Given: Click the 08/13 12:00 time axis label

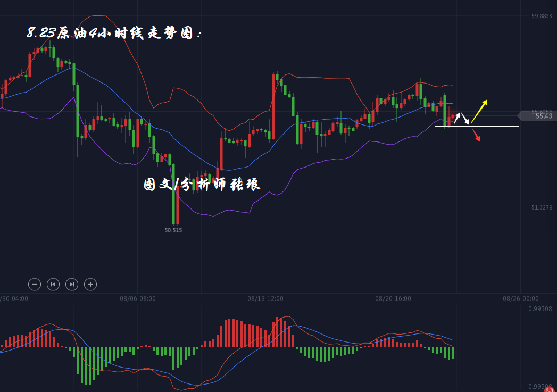Looking at the screenshot, I should pyautogui.click(x=265, y=299).
